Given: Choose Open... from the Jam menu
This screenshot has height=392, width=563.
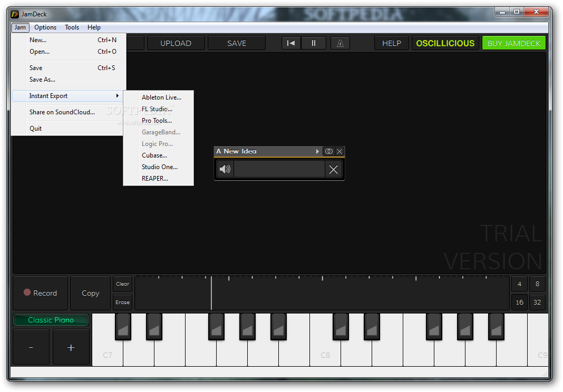Looking at the screenshot, I should 69,51.
